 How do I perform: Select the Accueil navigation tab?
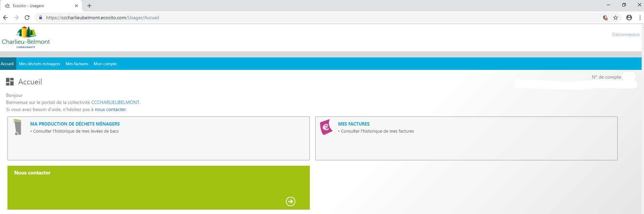[x=7, y=64]
